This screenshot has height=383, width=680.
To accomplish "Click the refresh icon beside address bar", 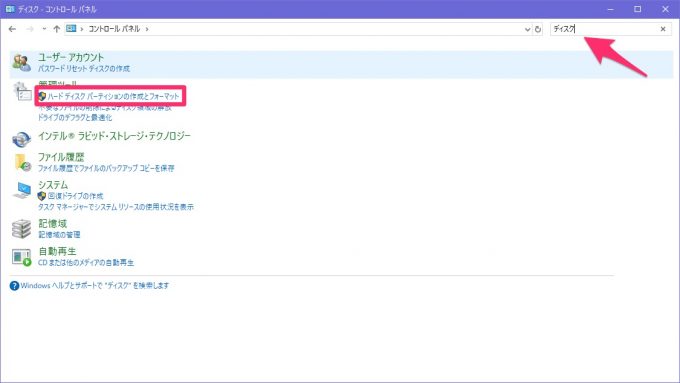I will point(538,29).
